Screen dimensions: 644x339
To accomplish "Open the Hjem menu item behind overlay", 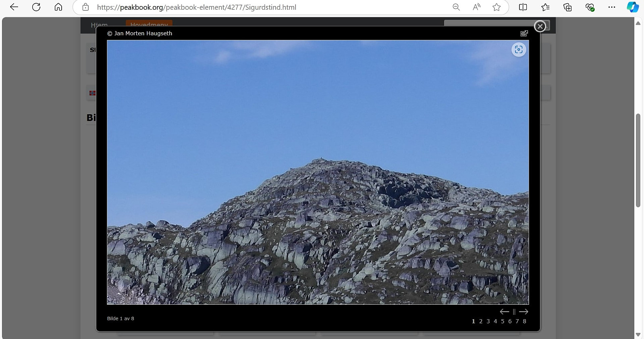I will (x=99, y=24).
